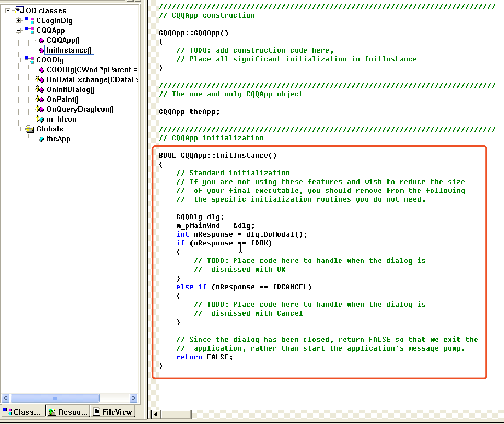The height and width of the screenshot is (424, 504).
Task: Click the 'return FALSE;' code line
Action: pyautogui.click(x=205, y=357)
